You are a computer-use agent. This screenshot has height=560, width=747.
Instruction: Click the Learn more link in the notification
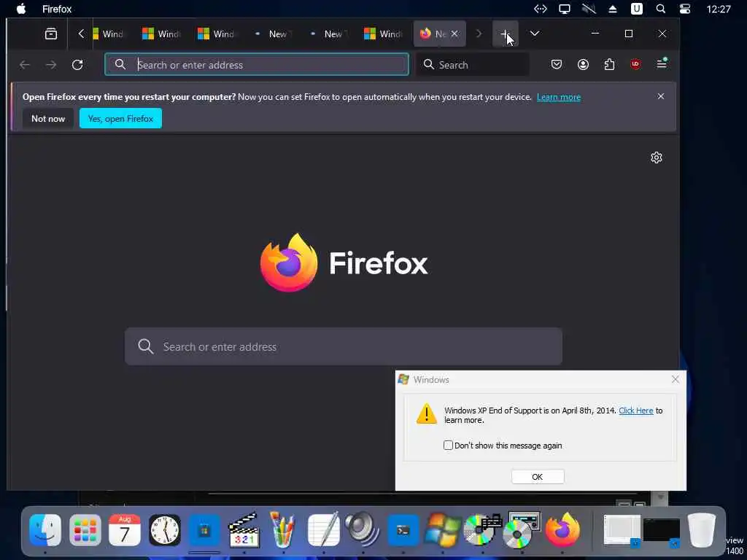tap(559, 97)
